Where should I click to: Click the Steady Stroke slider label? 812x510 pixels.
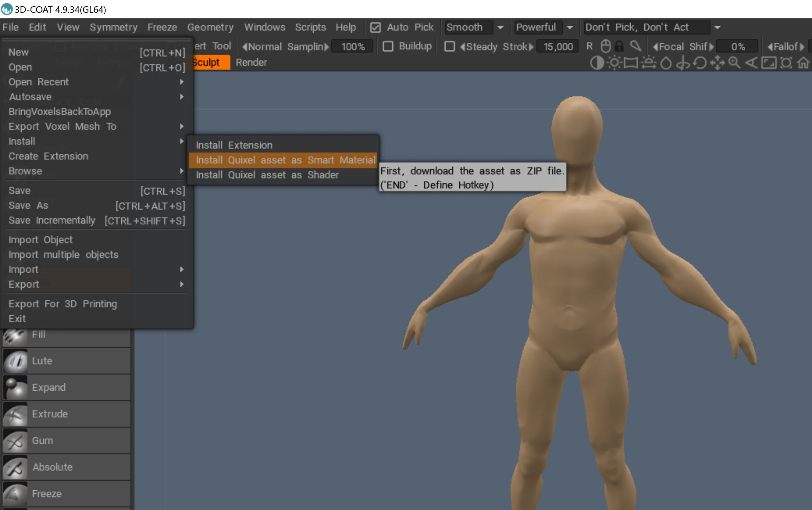(497, 47)
